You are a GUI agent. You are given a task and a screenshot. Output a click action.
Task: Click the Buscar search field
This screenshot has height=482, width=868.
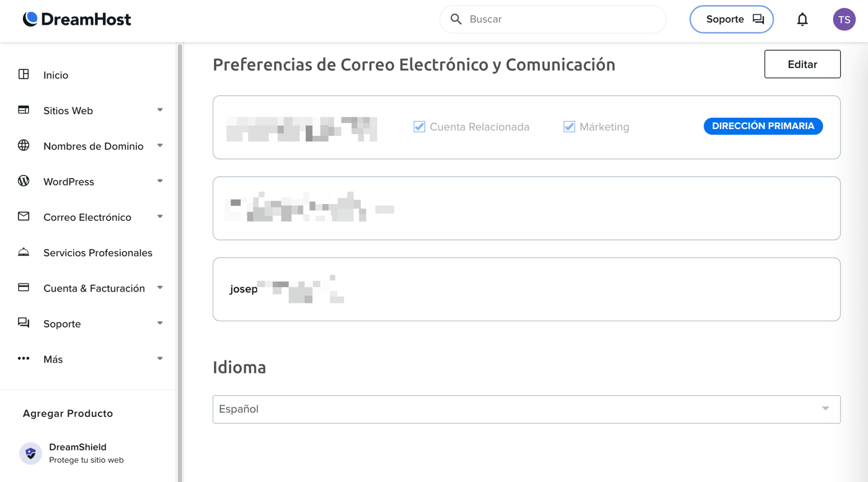pyautogui.click(x=553, y=19)
